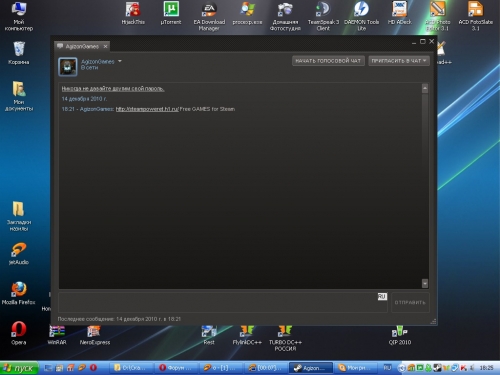Open HD ADeck desktop icon
Image resolution: width=500 pixels, height=375 pixels.
pos(400,13)
